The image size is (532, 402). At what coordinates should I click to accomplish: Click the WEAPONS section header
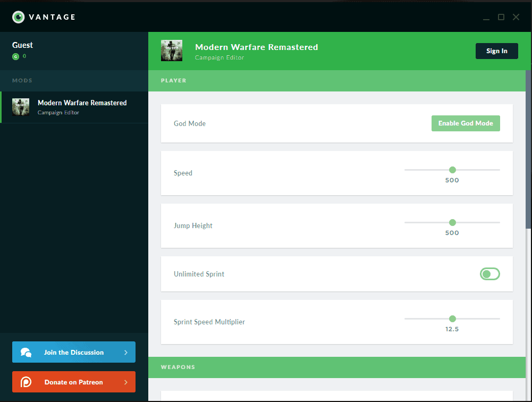point(337,367)
